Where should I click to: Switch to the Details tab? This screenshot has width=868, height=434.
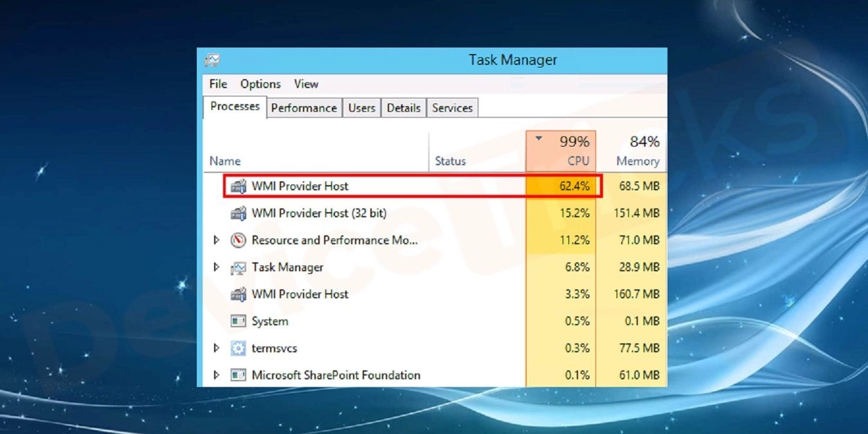tap(403, 107)
